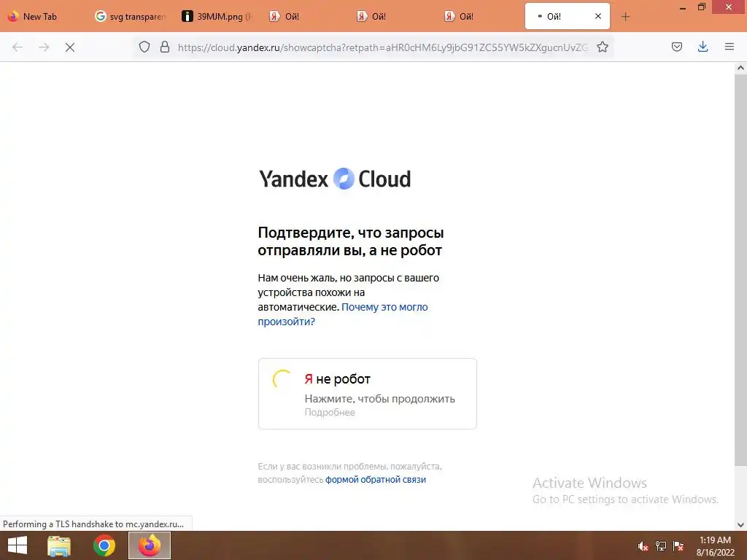Open the Firefox downloads panel
747x560 pixels.
(703, 47)
